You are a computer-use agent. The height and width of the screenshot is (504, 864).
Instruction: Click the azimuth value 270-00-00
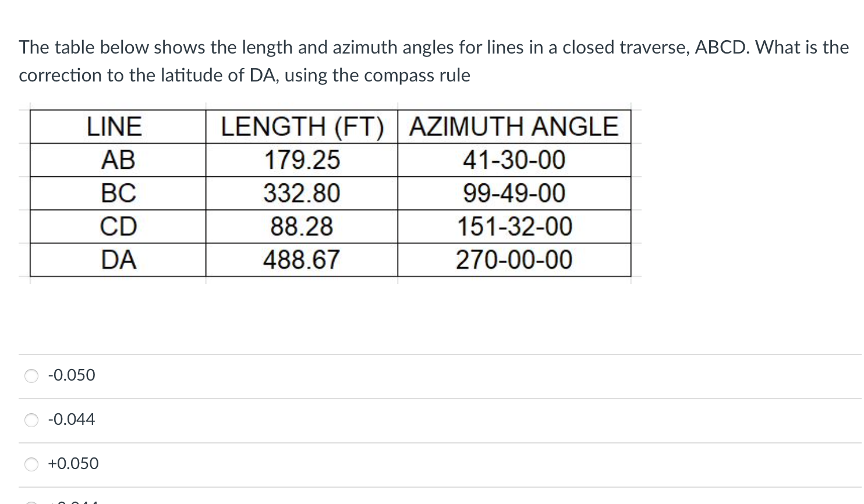(x=515, y=260)
